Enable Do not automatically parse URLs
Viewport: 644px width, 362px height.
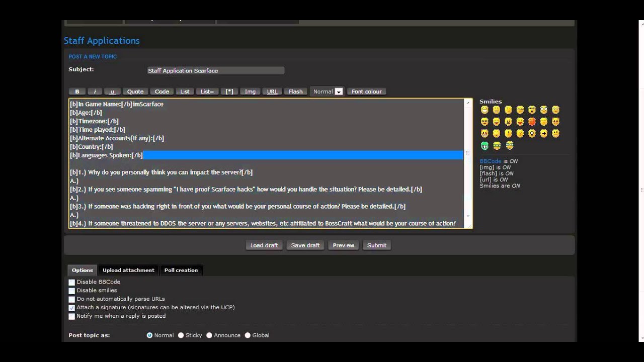72,300
